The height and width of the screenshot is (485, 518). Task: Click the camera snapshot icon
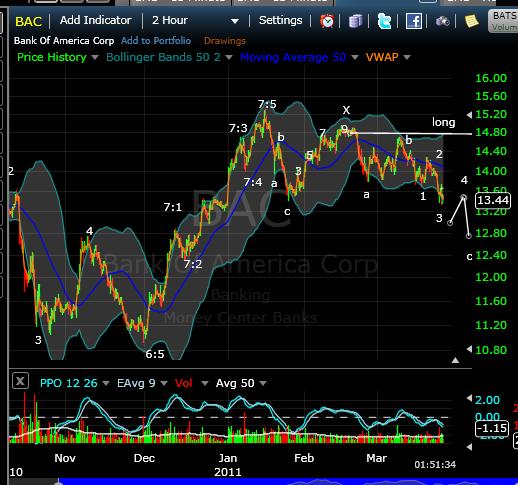point(443,22)
